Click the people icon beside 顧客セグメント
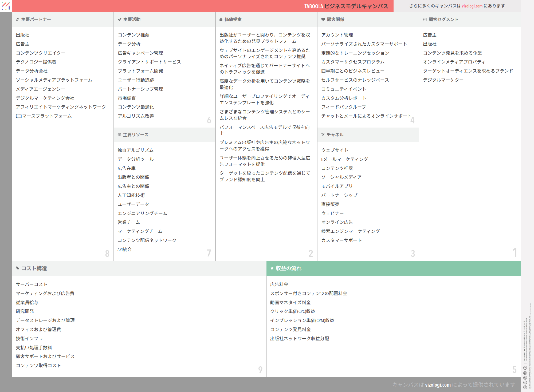This screenshot has height=392, width=534. coord(425,19)
